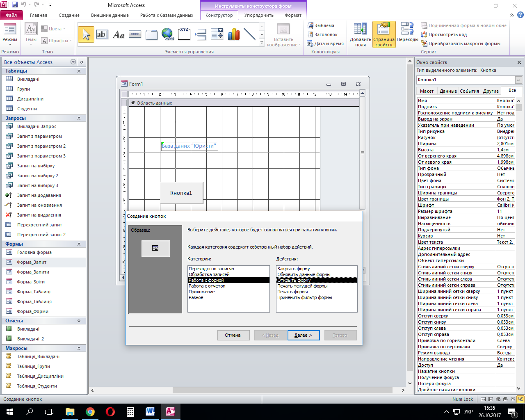
Task: Click the Отмена button in wizard
Action: [233, 335]
